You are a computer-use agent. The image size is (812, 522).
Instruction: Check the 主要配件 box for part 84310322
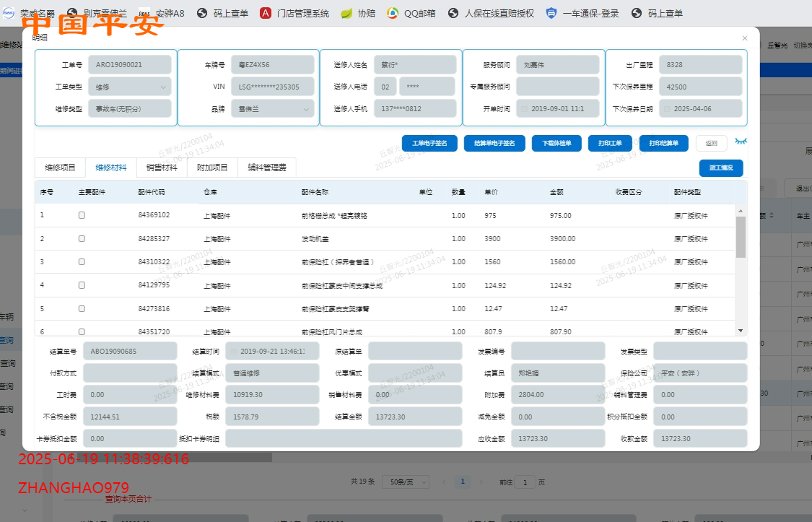pos(82,262)
